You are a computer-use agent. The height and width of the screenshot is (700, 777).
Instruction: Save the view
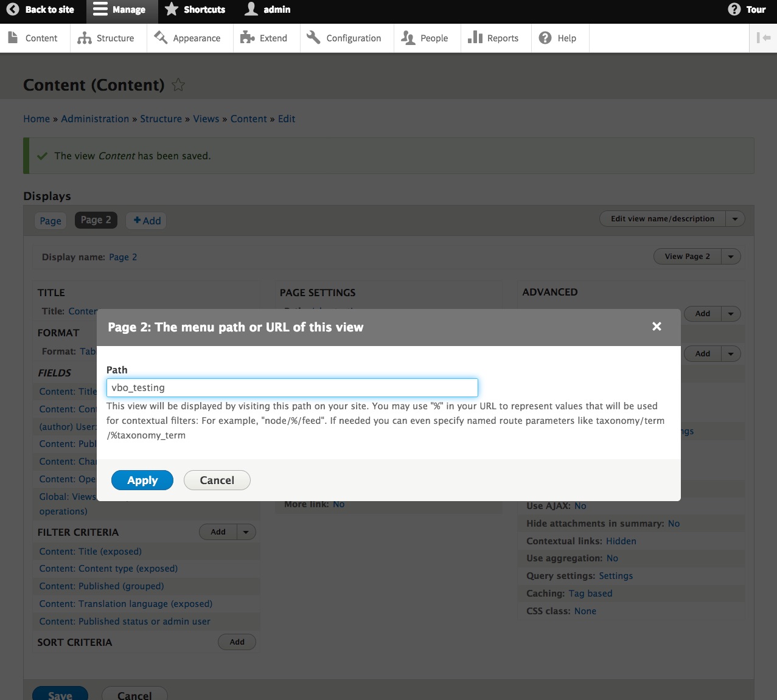click(60, 693)
